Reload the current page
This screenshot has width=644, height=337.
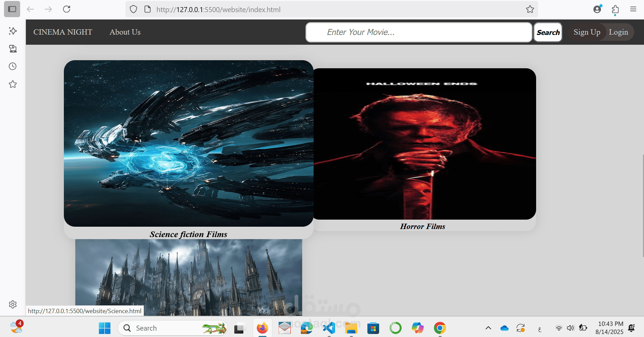click(67, 9)
